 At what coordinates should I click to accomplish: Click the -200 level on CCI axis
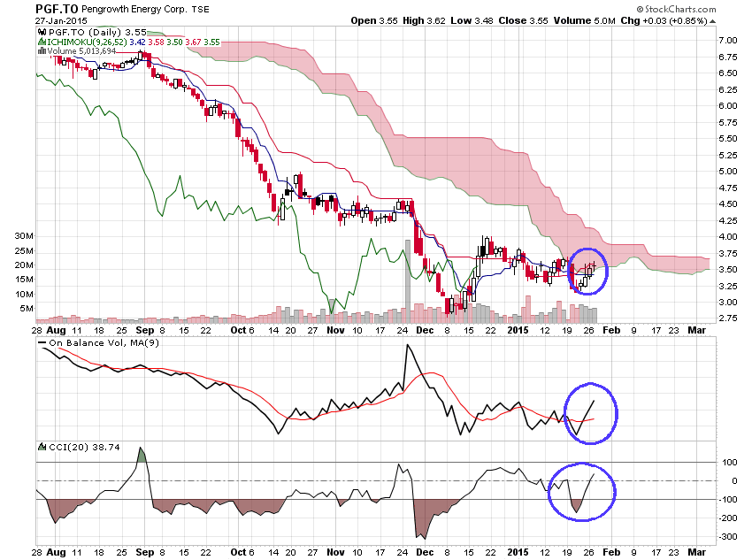728,518
